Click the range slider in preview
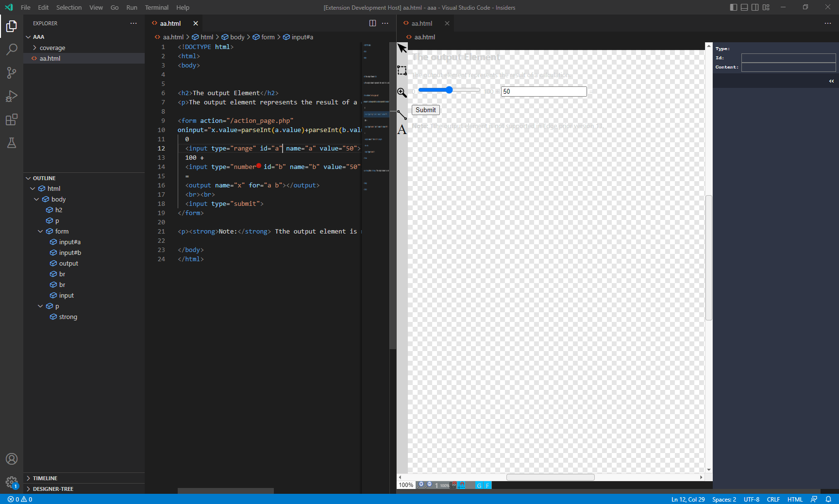This screenshot has width=839, height=504. 449,90
